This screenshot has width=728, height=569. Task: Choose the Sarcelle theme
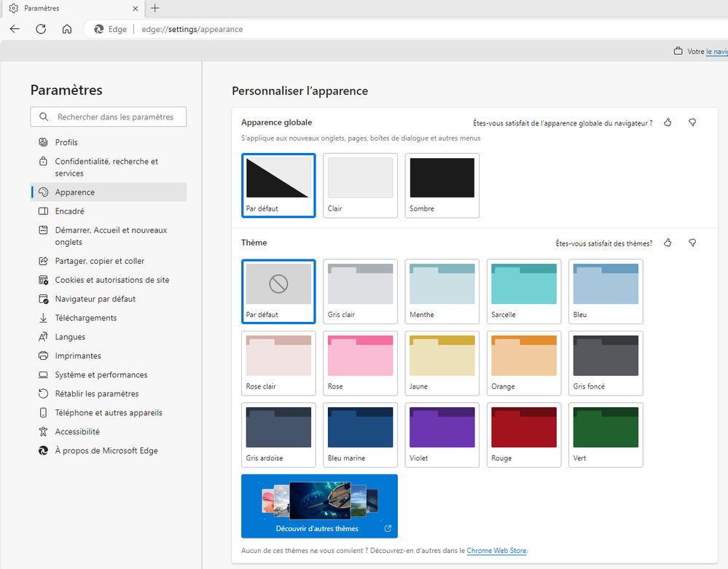[524, 291]
